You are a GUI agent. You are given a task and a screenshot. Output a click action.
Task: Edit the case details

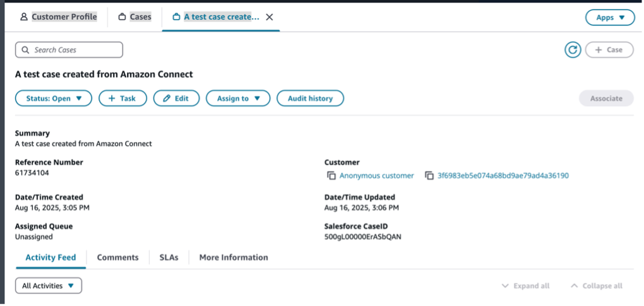176,98
